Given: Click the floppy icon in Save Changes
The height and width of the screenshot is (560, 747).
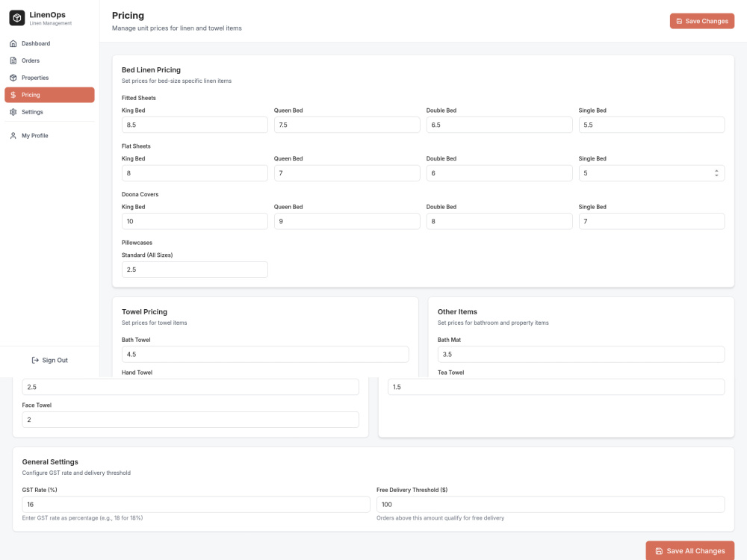Looking at the screenshot, I should tap(679, 21).
